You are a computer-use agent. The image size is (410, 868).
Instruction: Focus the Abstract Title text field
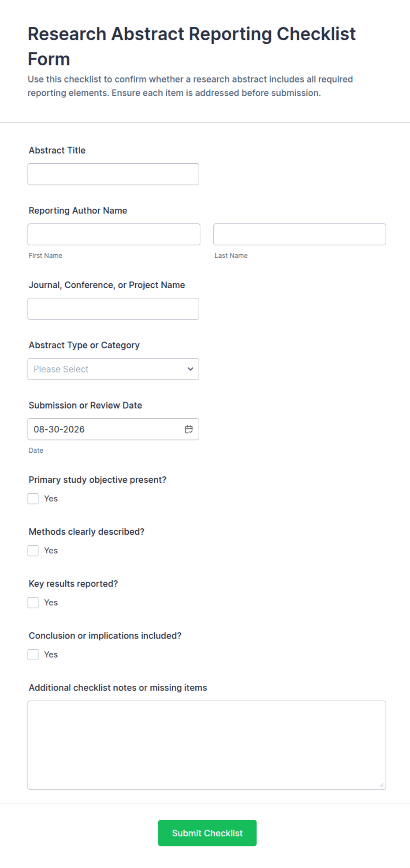pos(113,174)
